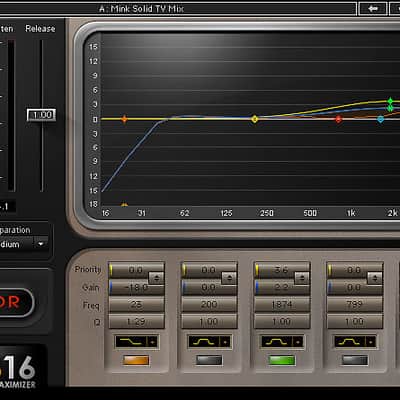The image size is (400, 400).
Task: Click the Q field of the 1874 Hz band
Action: click(282, 322)
